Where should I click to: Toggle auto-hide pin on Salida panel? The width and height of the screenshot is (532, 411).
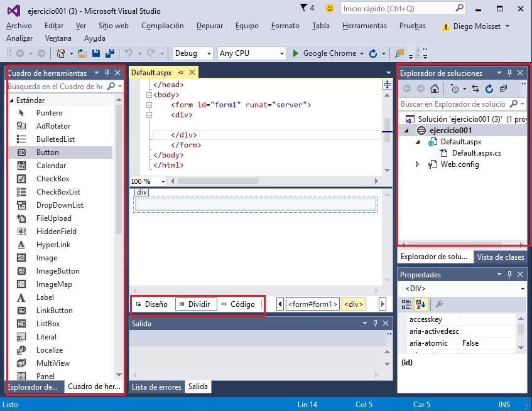(375, 323)
